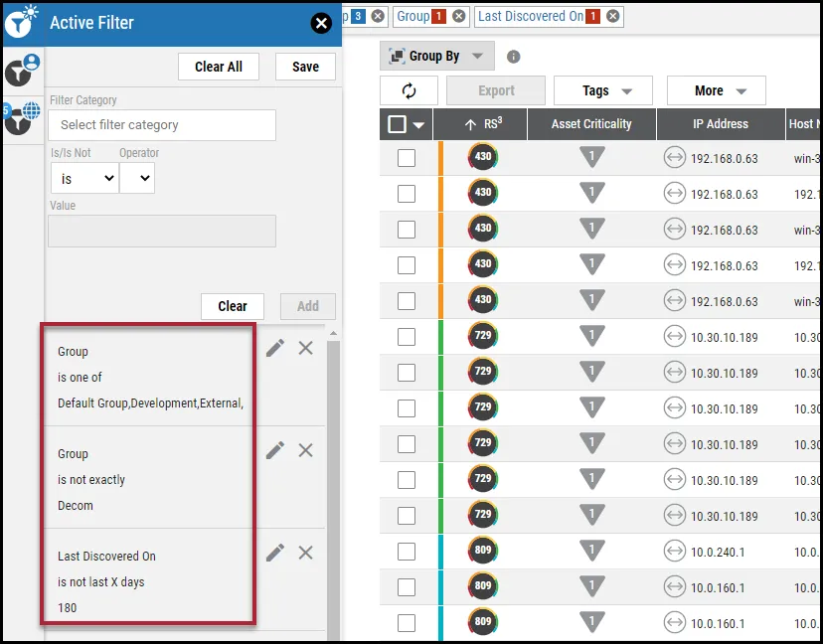Screen dimensions: 823x644
Task: Click the Clear button below Value
Action: pos(233,306)
